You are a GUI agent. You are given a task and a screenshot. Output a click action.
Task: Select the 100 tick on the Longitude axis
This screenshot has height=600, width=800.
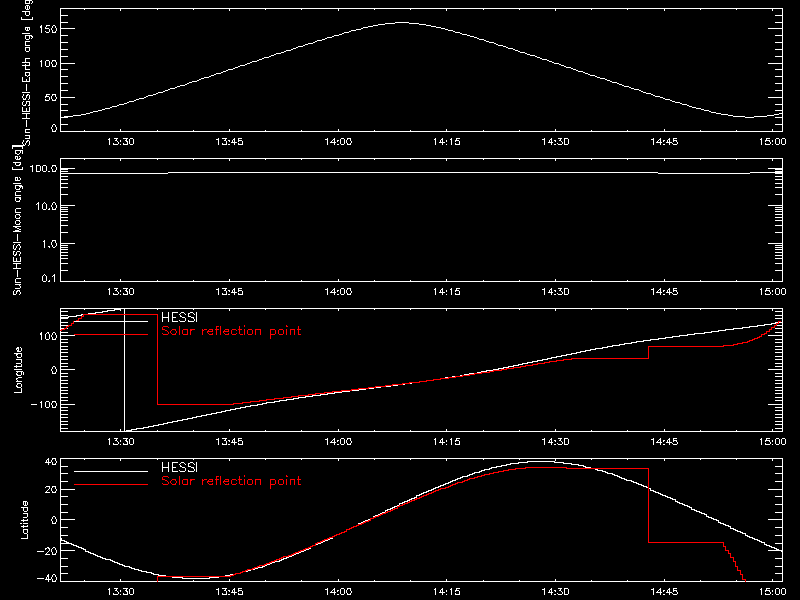tap(47, 336)
